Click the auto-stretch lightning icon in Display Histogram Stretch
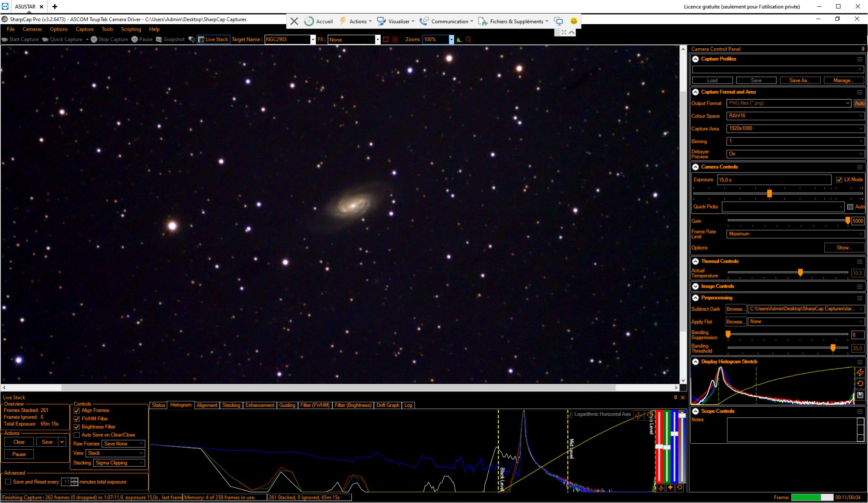This screenshot has width=868, height=503. tap(860, 372)
